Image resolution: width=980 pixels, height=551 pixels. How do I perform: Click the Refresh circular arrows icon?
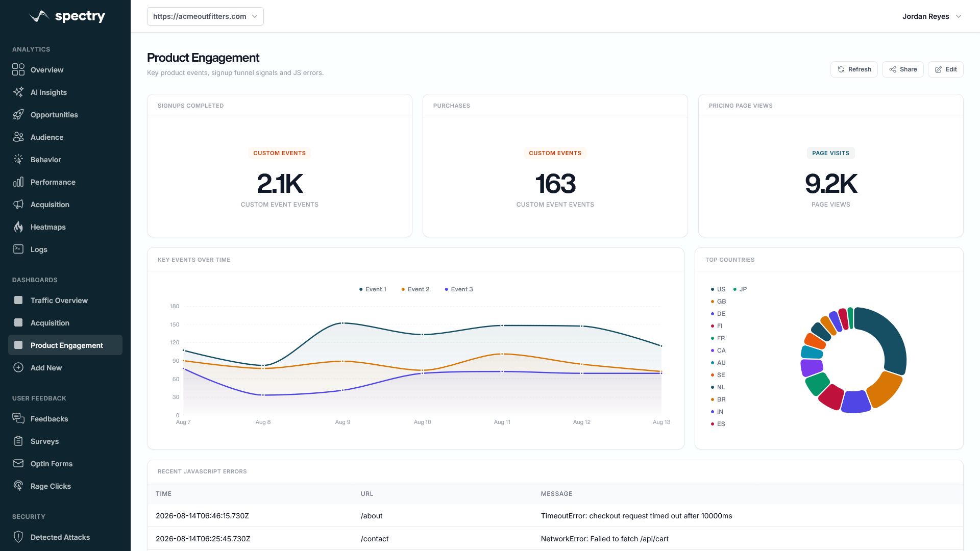click(x=841, y=69)
